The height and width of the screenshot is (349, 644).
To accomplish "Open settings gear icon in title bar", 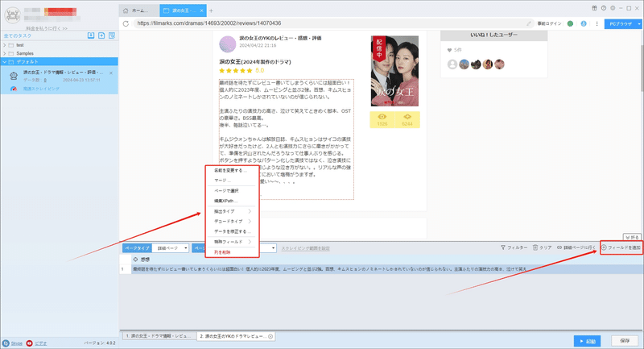I will tap(613, 8).
